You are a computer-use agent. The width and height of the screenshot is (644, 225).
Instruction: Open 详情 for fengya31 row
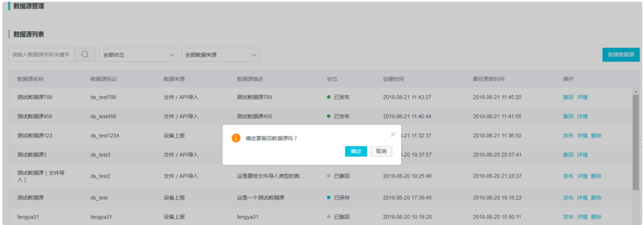tap(582, 217)
